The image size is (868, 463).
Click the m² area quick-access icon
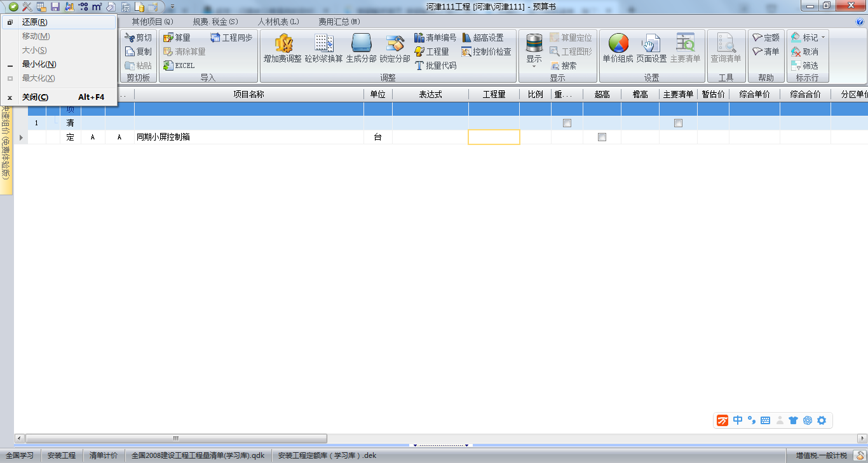[97, 6]
